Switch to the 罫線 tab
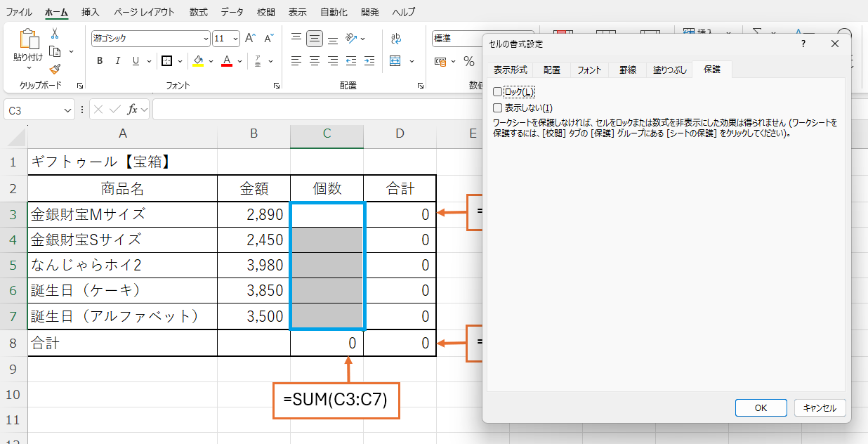Screen dimensions: 868x444 tap(627, 70)
